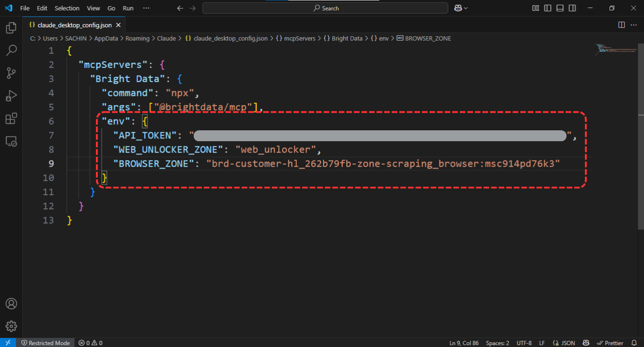Change file encoding UTF-8
This screenshot has height=347, width=644.
[524, 343]
